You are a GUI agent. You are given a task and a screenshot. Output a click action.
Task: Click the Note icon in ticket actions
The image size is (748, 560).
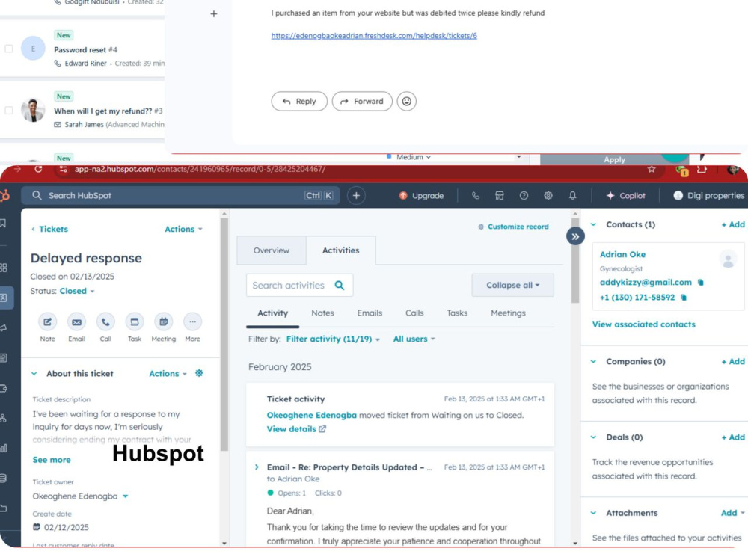coord(48,322)
